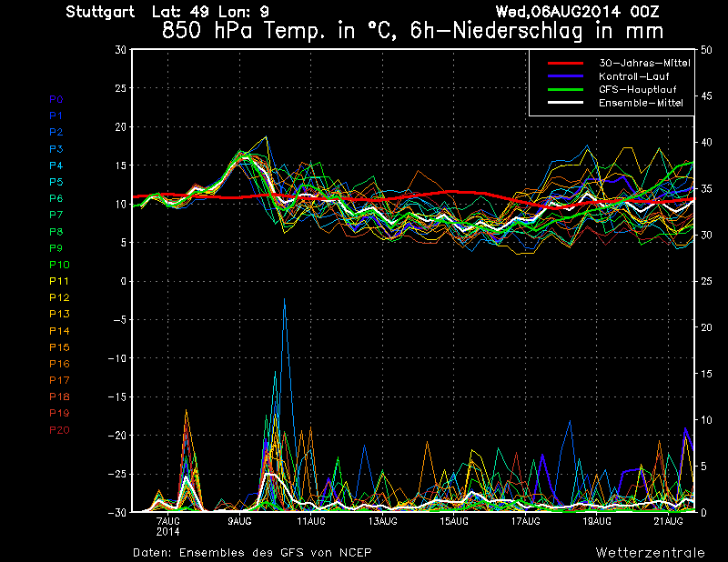Open the Wetterzentrale credit text
Image resolution: width=728 pixels, height=562 pixels.
pyautogui.click(x=650, y=552)
